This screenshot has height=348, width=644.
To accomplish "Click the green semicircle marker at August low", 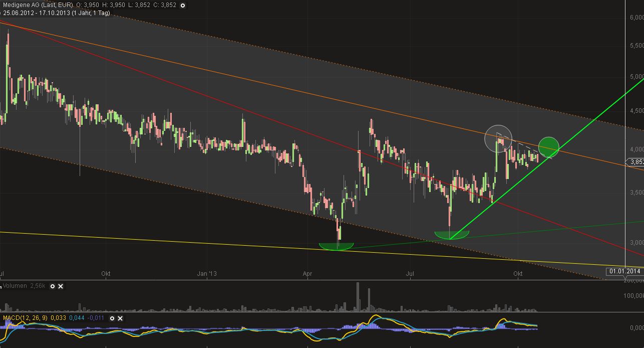I will (x=452, y=235).
